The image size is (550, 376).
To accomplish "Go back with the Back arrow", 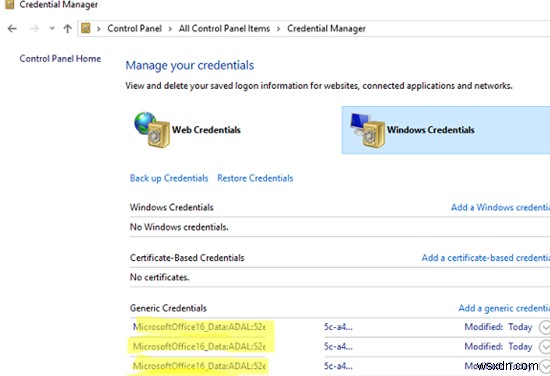I will point(12,28).
